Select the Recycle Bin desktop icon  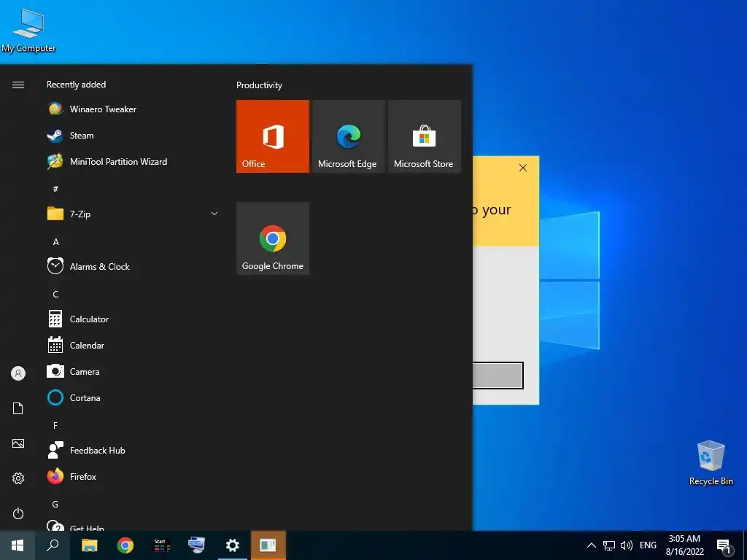coord(711,463)
